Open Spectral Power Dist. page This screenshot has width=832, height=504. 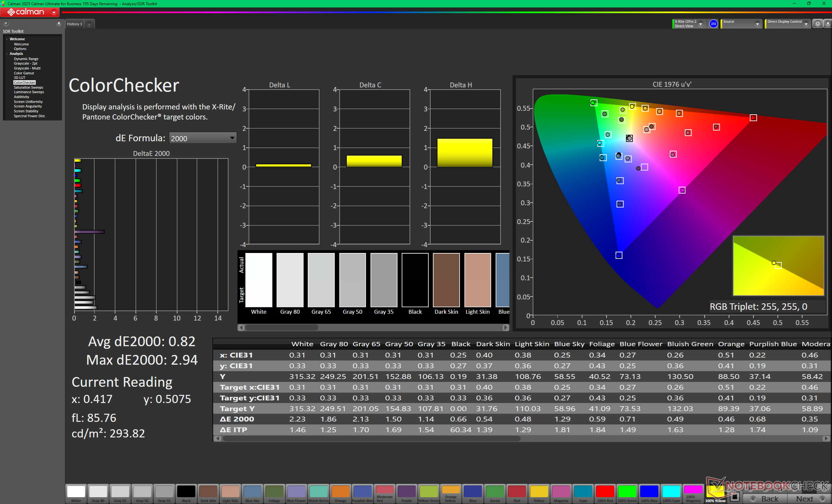coord(29,116)
